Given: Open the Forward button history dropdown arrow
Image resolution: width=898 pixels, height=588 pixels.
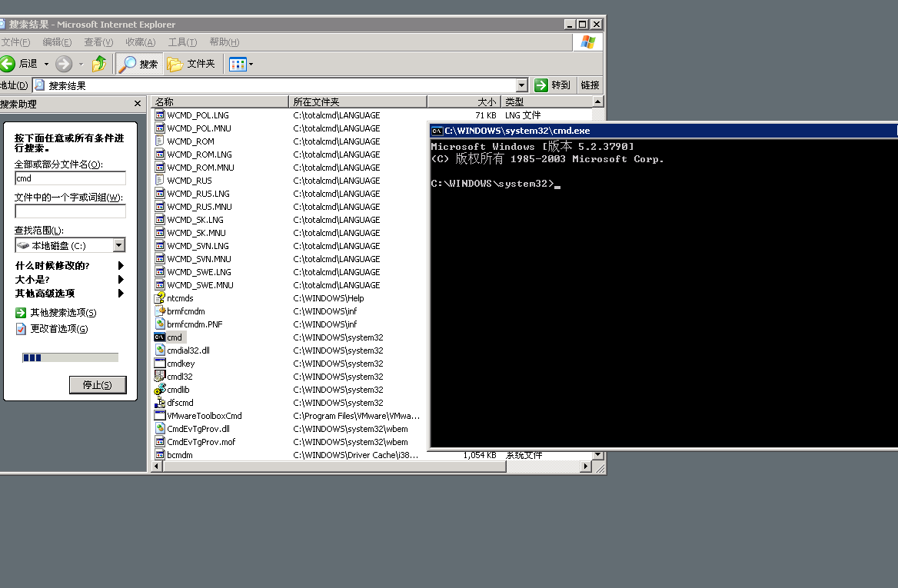Looking at the screenshot, I should [x=81, y=64].
